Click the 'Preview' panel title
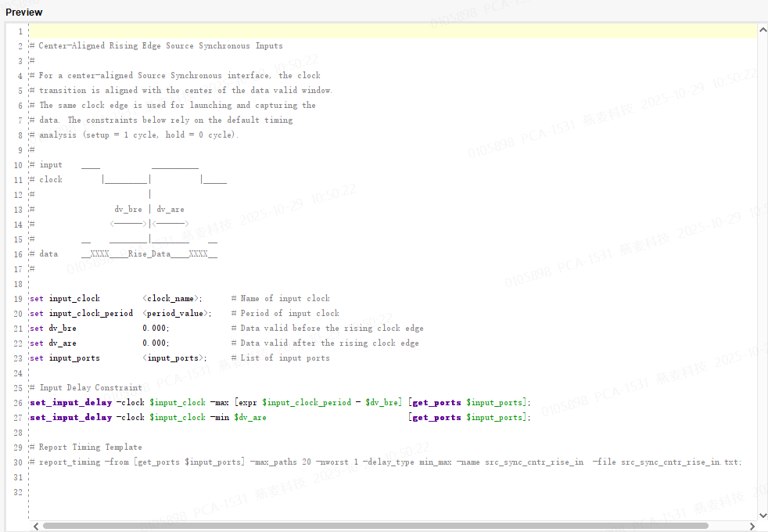This screenshot has height=532, width=768. tap(24, 13)
